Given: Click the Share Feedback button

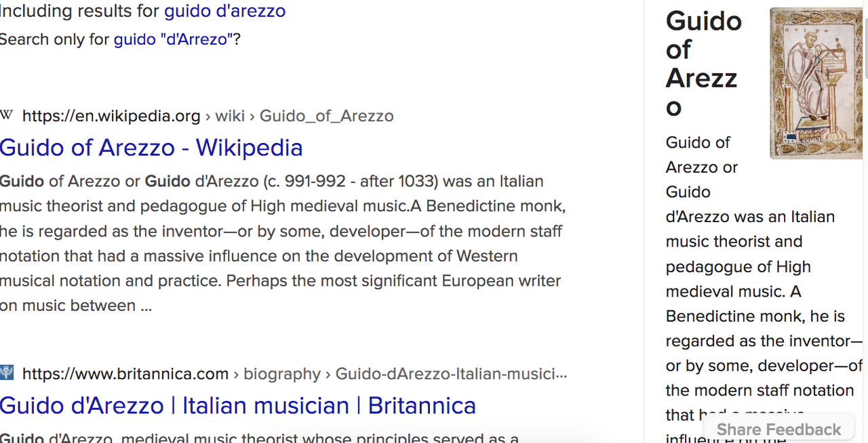Looking at the screenshot, I should (x=778, y=429).
